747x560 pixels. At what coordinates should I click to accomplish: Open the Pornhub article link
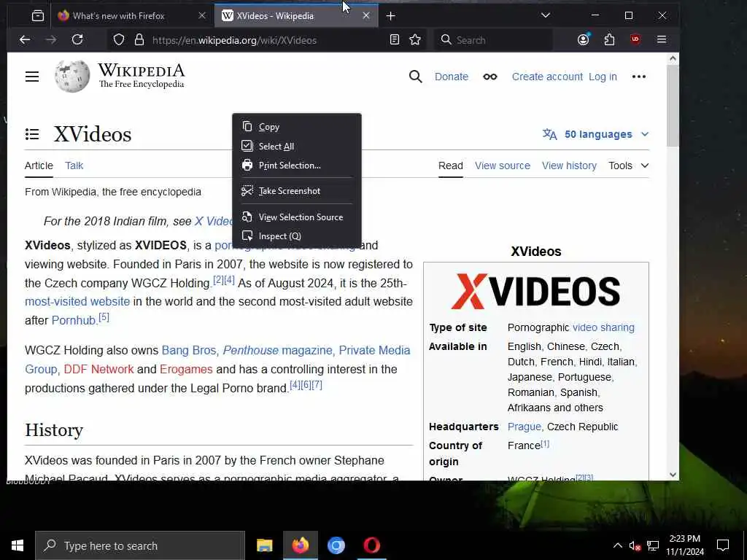tap(74, 321)
